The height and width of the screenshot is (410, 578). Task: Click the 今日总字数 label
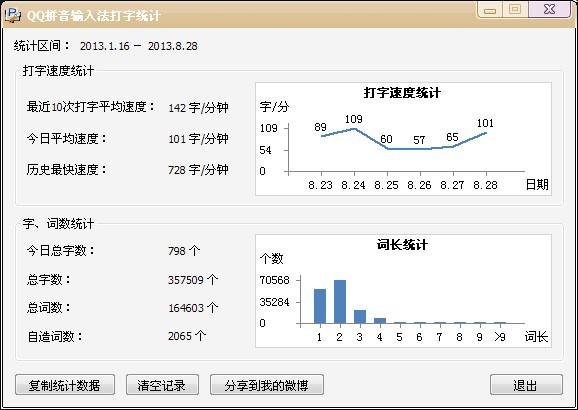(x=60, y=251)
